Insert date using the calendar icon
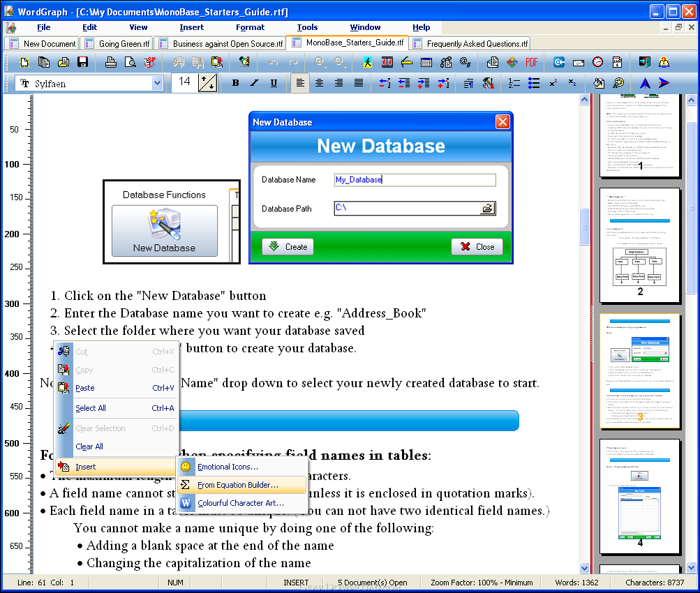 click(x=618, y=62)
